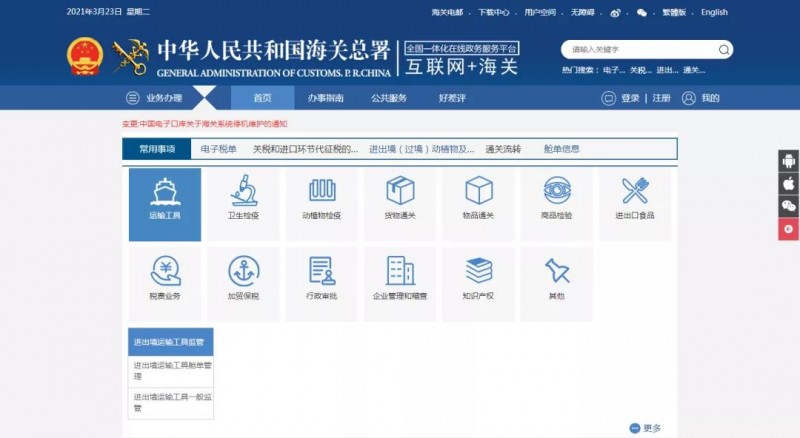Switch language via the English link

[x=714, y=13]
